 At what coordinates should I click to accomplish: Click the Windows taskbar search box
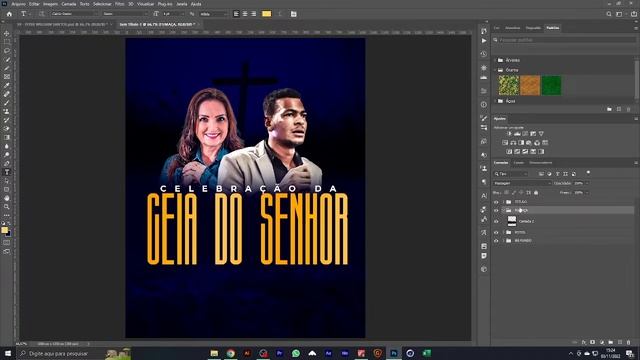[73, 353]
